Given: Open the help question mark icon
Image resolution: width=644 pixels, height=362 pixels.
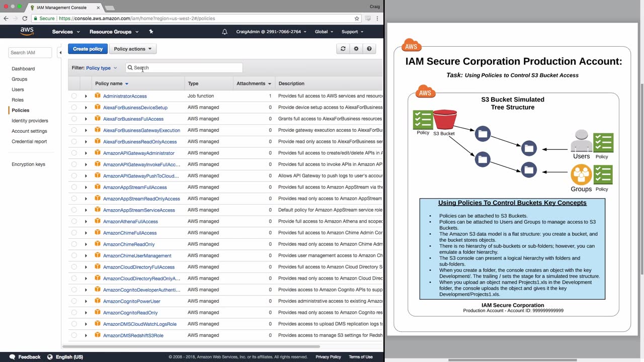Looking at the screenshot, I should [369, 49].
